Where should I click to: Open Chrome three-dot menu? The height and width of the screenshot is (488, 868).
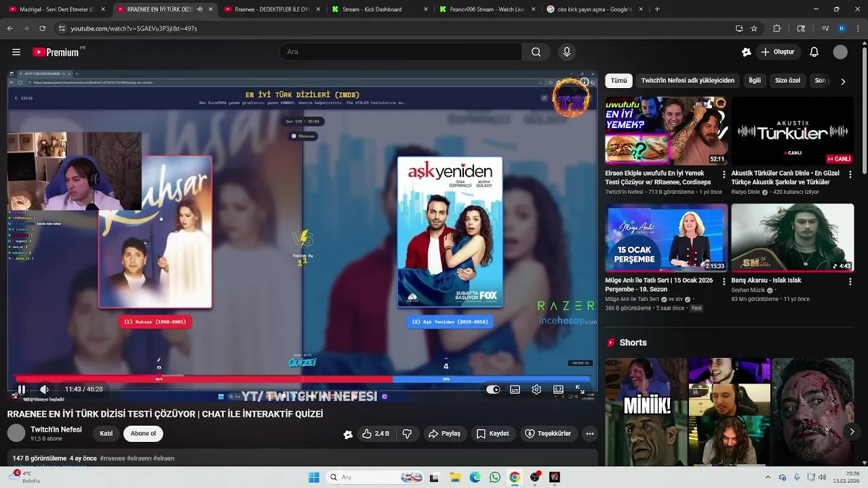pyautogui.click(x=858, y=28)
